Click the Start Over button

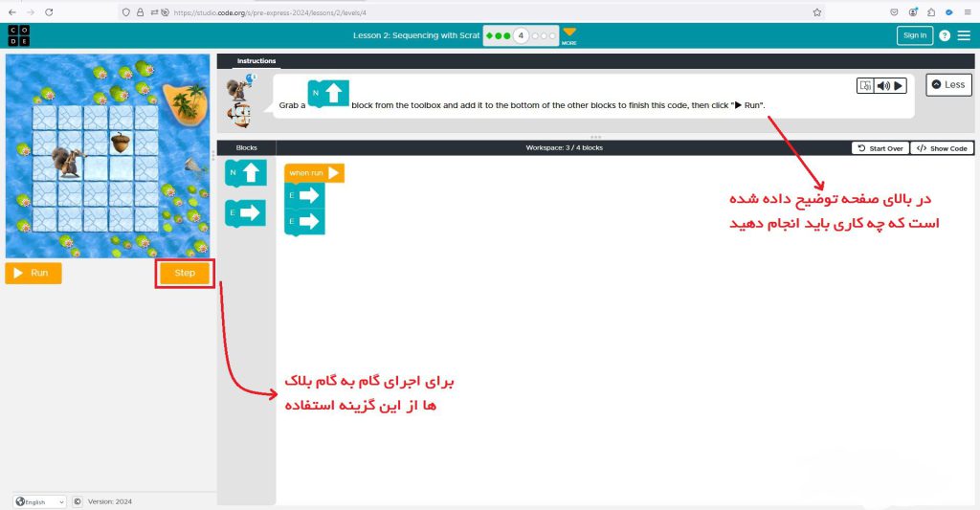click(x=880, y=148)
